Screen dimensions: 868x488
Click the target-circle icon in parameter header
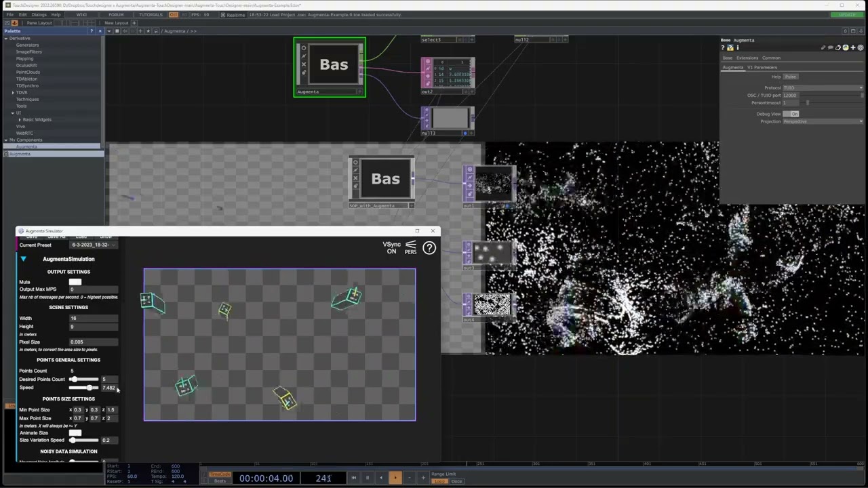861,47
